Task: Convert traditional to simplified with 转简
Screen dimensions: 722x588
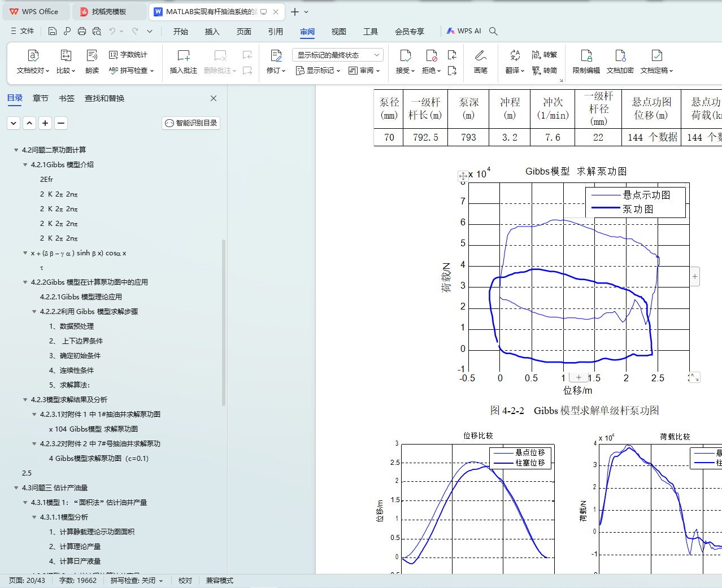Action: 545,71
